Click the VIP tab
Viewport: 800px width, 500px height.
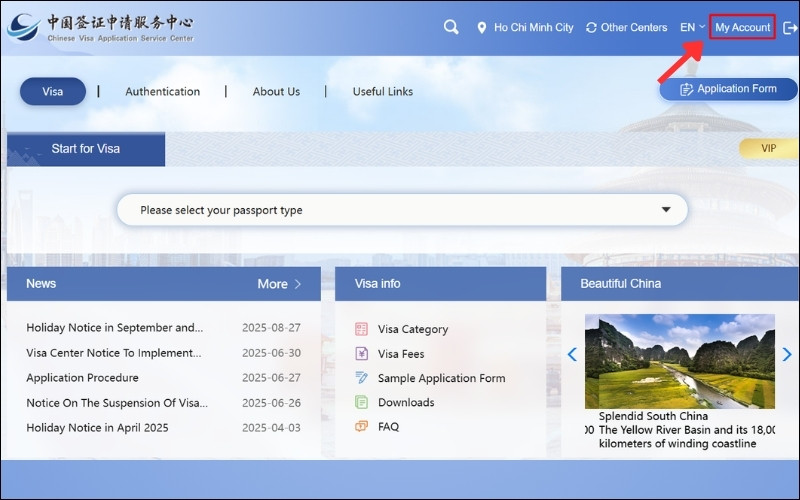(768, 148)
